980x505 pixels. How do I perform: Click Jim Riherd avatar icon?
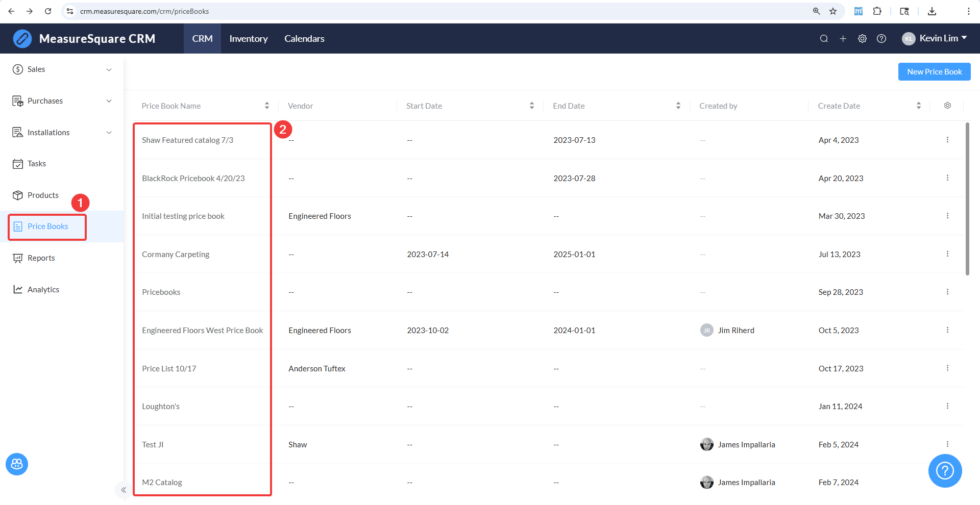point(707,331)
